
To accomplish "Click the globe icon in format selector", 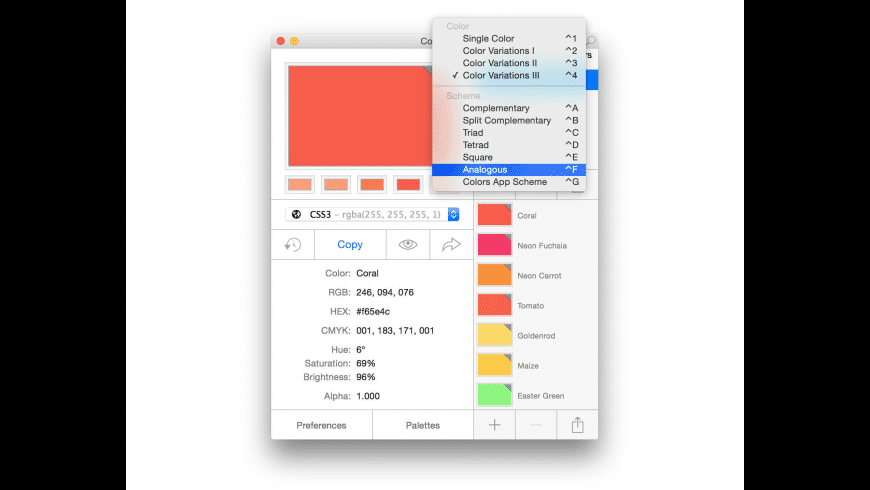I will [x=296, y=214].
